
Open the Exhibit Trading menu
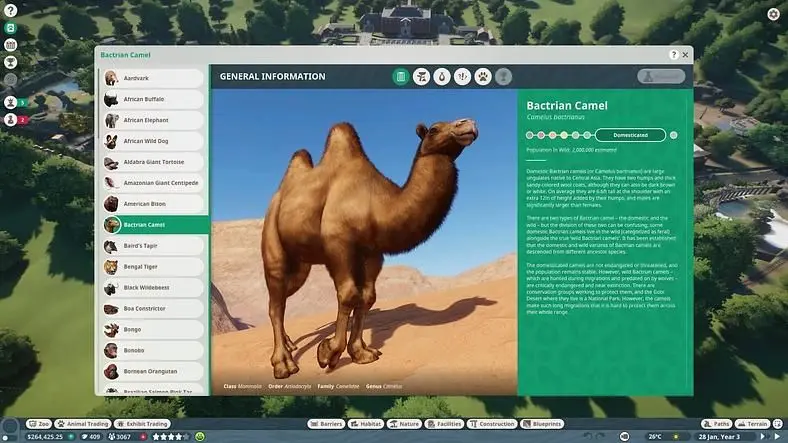pyautogui.click(x=142, y=424)
